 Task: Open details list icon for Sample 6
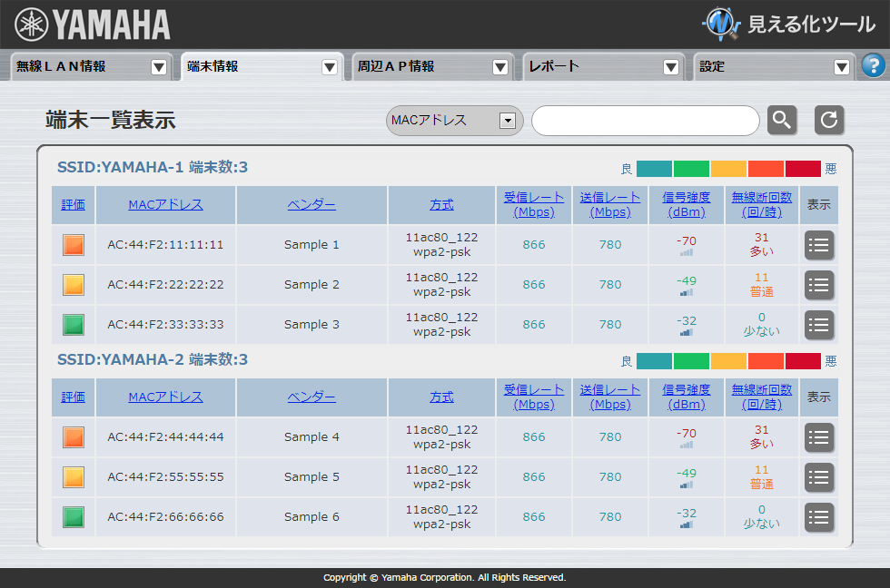click(819, 517)
